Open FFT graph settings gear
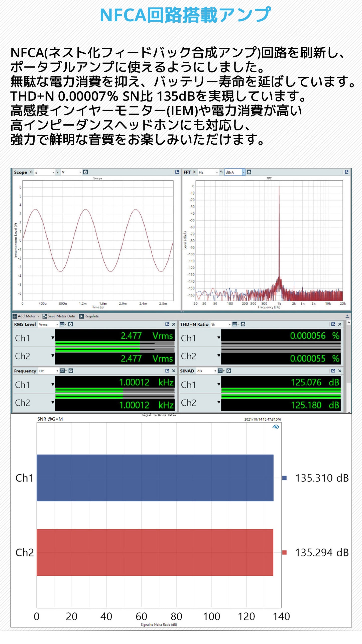362x644 pixels. click(x=249, y=172)
